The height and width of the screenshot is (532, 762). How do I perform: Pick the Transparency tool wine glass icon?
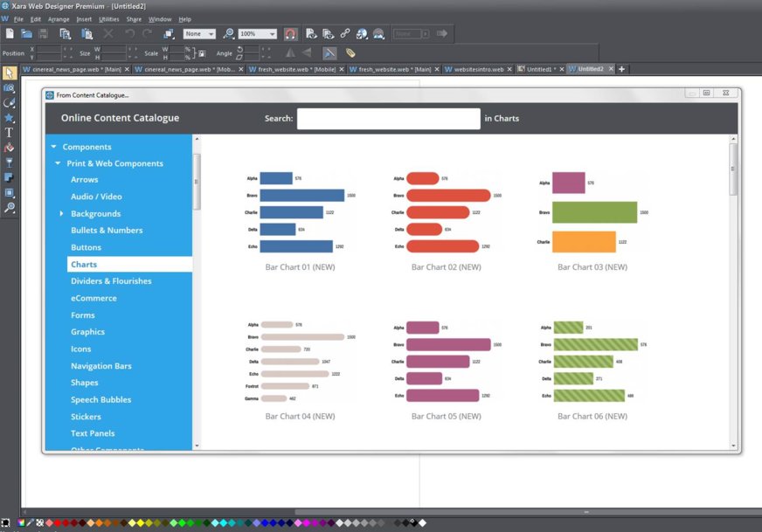[x=10, y=162]
